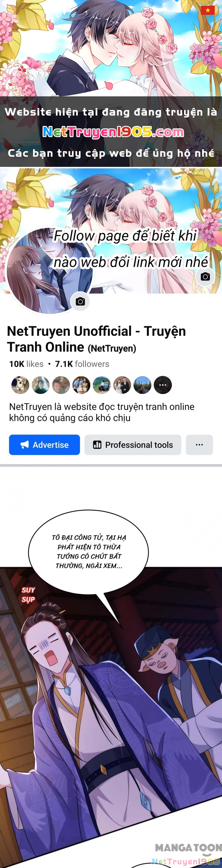Image resolution: width=222 pixels, height=868 pixels.
Task: Click the cover photo camera icon
Action: coord(205,277)
